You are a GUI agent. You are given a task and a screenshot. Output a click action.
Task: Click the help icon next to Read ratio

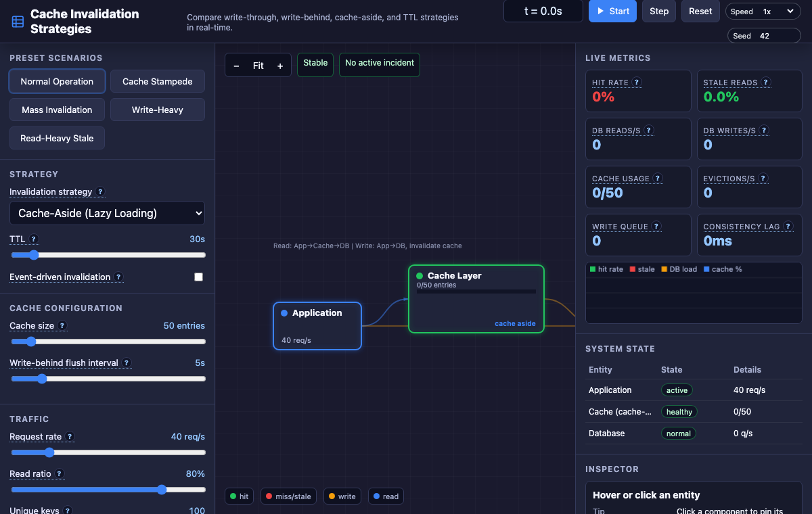60,474
